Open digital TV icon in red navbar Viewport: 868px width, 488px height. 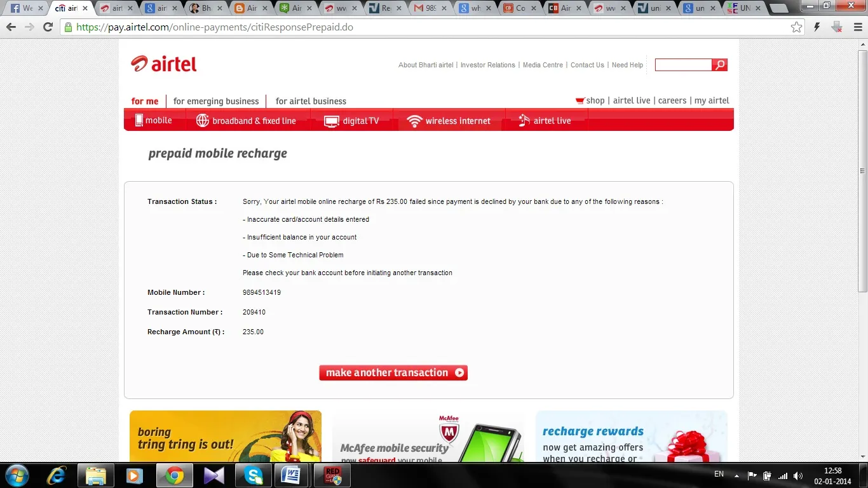pos(332,121)
